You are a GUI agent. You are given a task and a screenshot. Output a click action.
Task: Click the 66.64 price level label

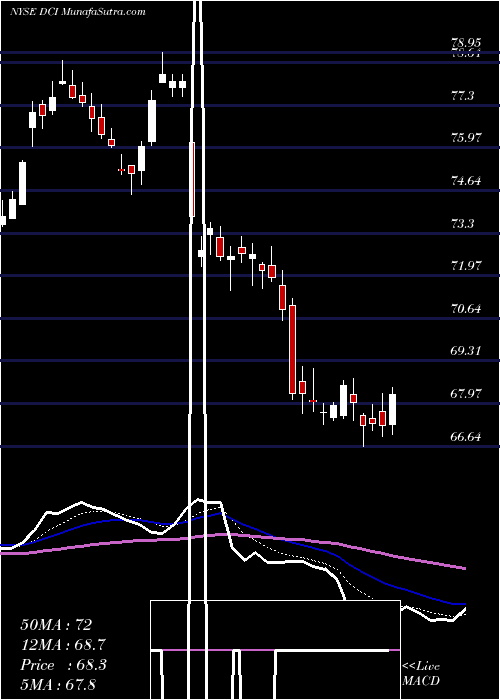(466, 436)
